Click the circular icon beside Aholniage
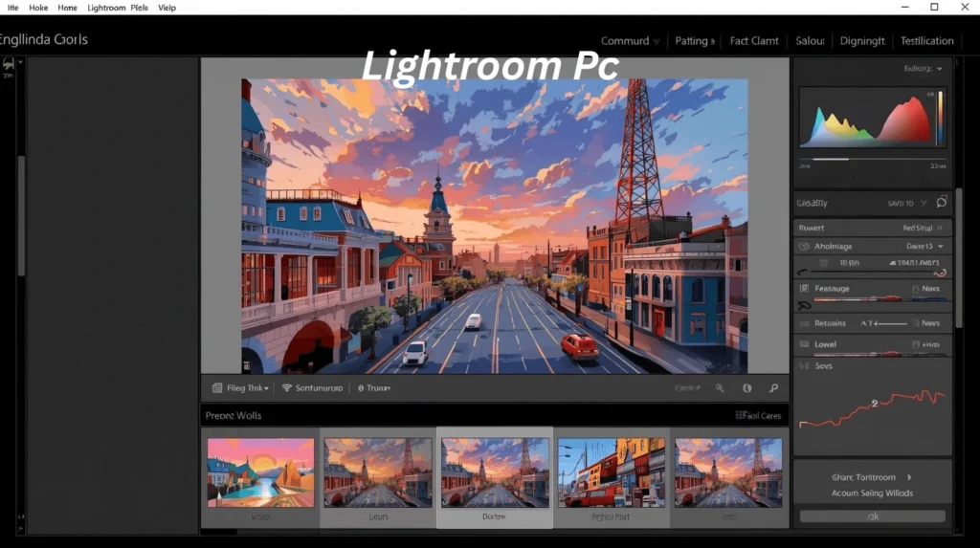Image resolution: width=980 pixels, height=548 pixels. (804, 246)
